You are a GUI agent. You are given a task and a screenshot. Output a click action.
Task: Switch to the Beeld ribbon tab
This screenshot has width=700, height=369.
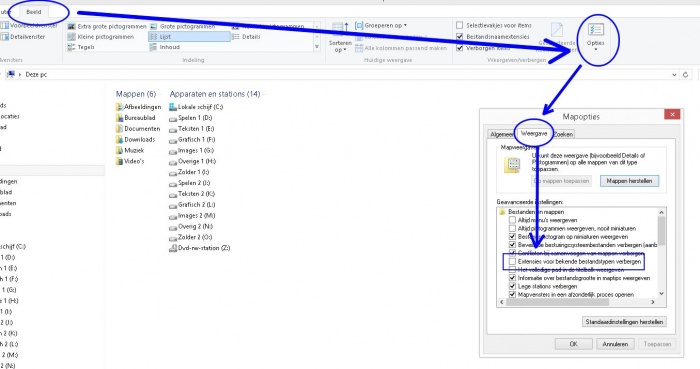click(33, 12)
